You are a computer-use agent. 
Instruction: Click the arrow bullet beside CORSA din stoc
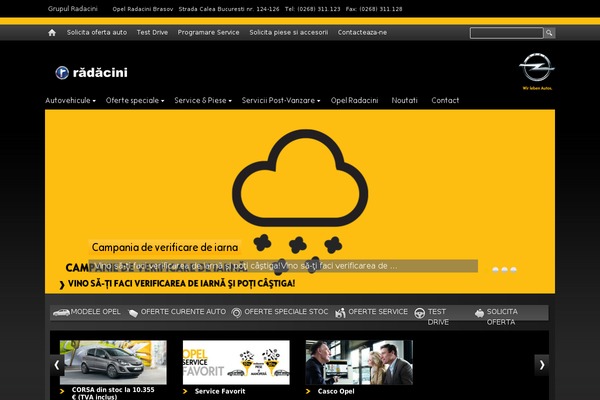(x=62, y=391)
